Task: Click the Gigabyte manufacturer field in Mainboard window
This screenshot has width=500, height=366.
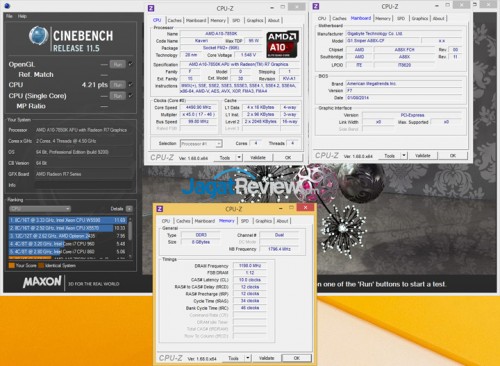Action: coord(404,34)
